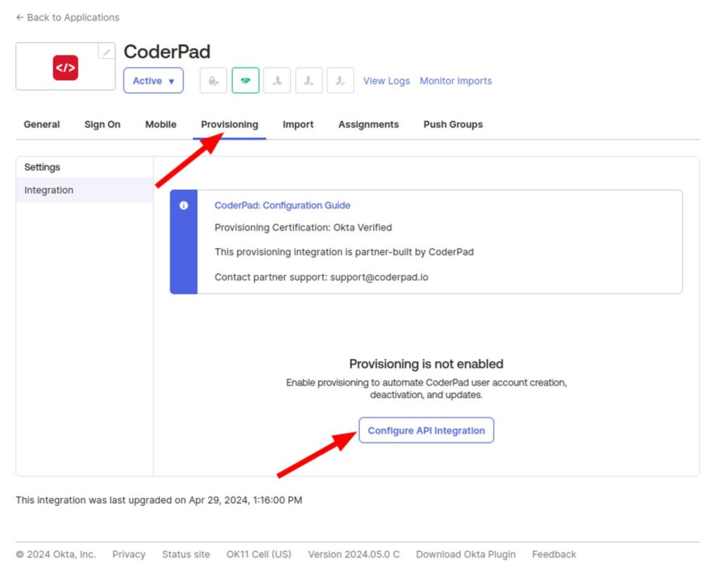Expand the Active dropdown arrow
The width and height of the screenshot is (718, 588).
click(170, 81)
